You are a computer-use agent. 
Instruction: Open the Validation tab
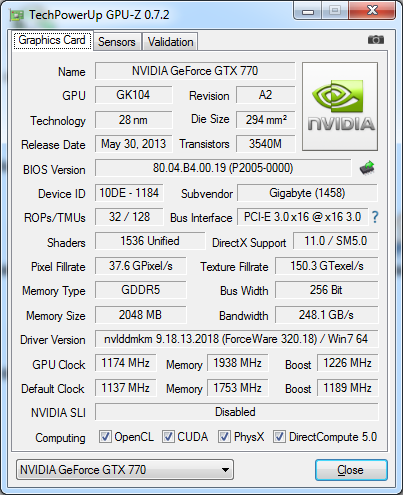[170, 42]
